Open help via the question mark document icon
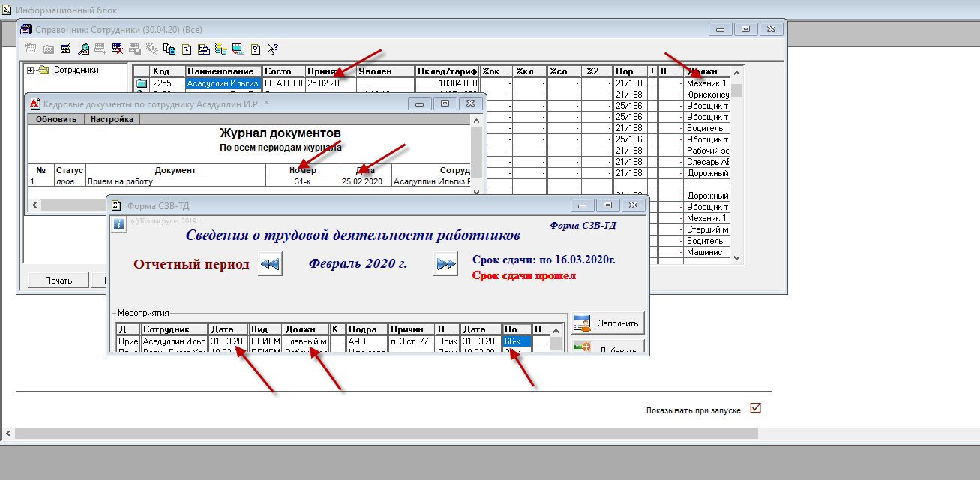 click(x=256, y=49)
